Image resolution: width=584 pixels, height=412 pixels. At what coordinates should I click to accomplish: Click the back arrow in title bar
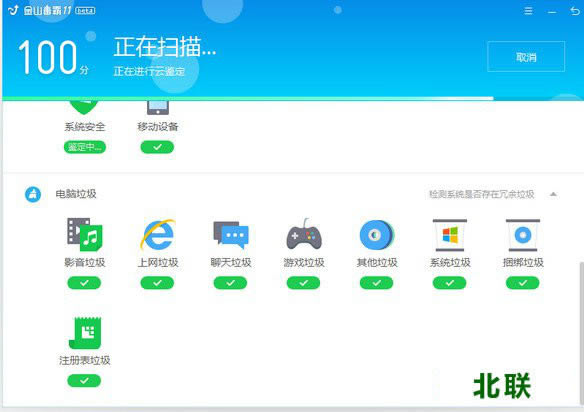575,11
